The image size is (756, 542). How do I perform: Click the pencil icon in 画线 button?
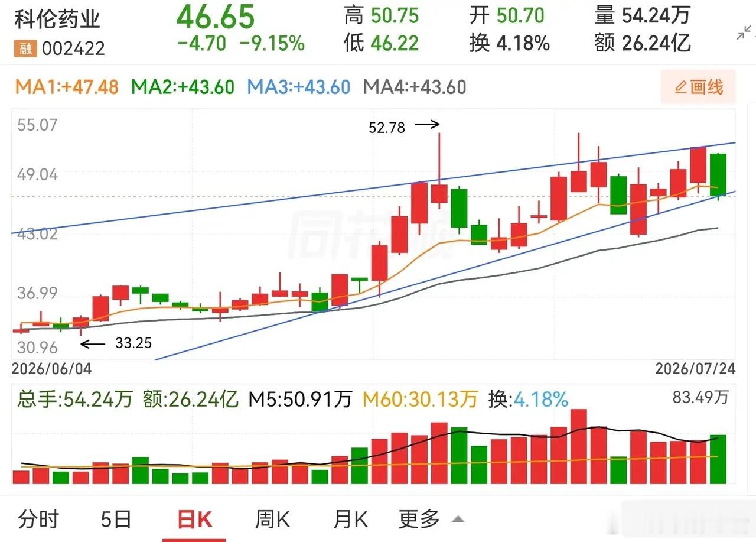pos(680,88)
